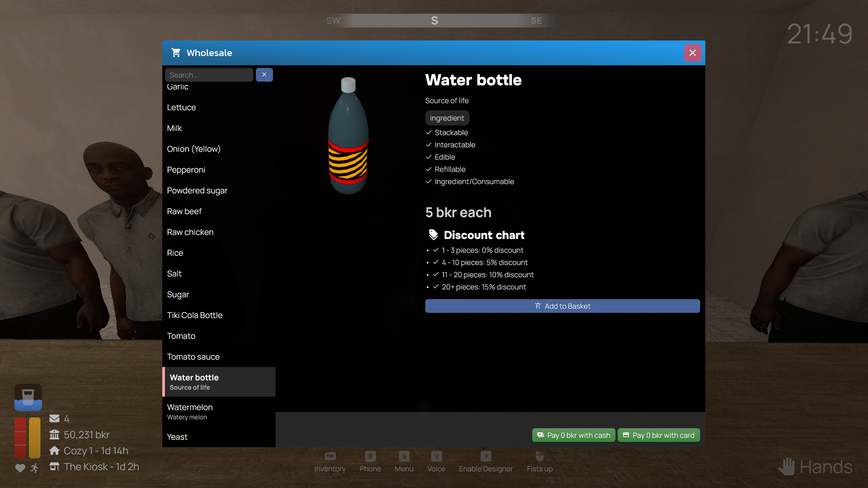Click the bank balance icon
The image size is (868, 488).
(54, 435)
